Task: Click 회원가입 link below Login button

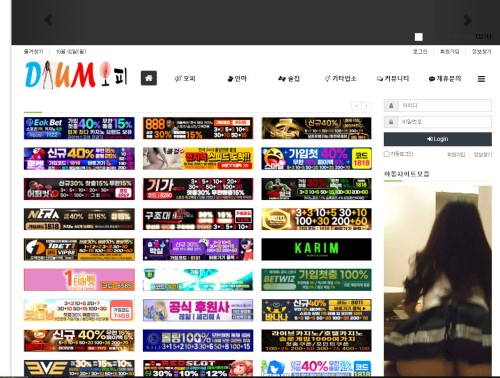Action: (456, 154)
